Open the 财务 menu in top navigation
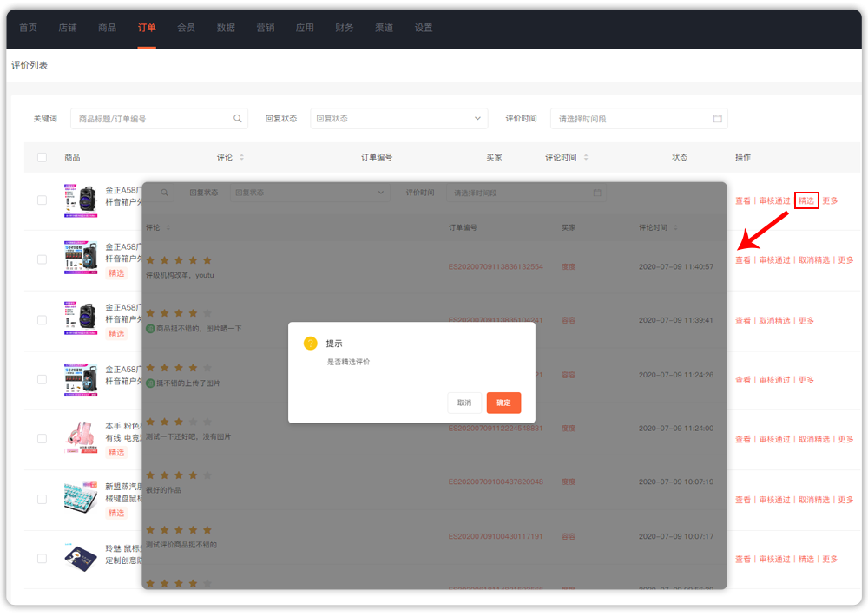 pyautogui.click(x=345, y=28)
